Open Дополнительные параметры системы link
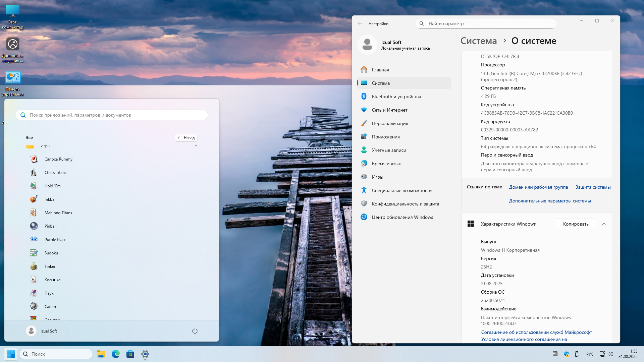The width and height of the screenshot is (644, 362). (550, 201)
